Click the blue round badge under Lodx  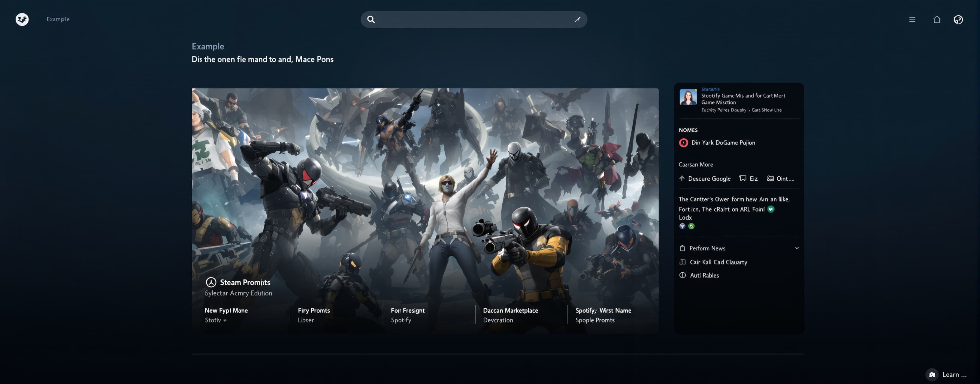coord(682,226)
